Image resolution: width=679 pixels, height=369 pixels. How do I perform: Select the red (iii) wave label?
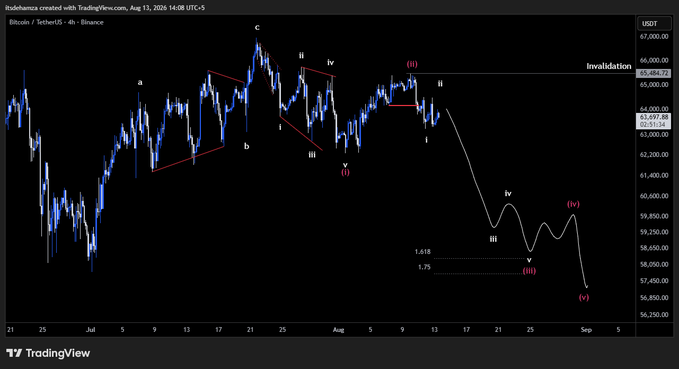[529, 271]
